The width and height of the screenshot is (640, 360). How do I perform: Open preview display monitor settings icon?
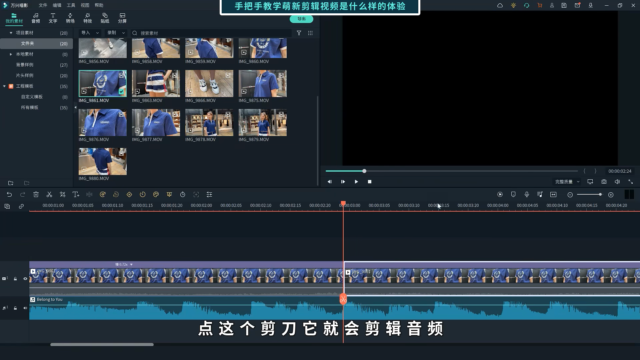pyautogui.click(x=590, y=182)
